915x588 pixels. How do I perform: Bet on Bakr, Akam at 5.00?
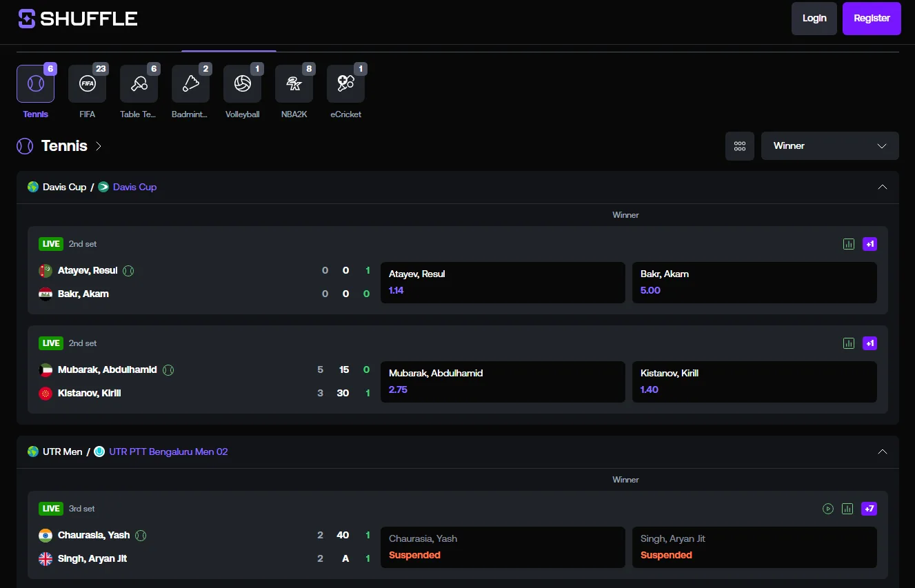(754, 283)
